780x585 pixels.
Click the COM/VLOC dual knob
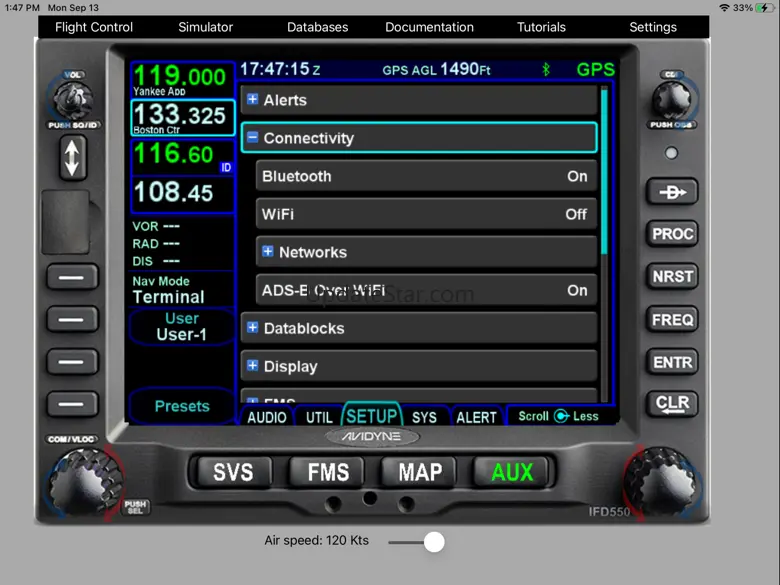85,484
